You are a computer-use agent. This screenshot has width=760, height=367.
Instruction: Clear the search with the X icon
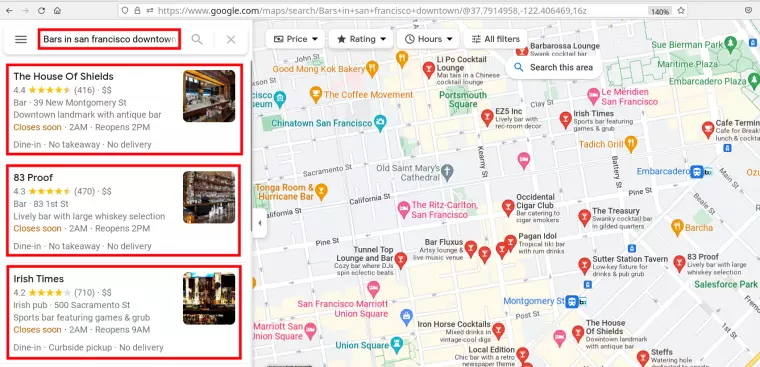[231, 39]
